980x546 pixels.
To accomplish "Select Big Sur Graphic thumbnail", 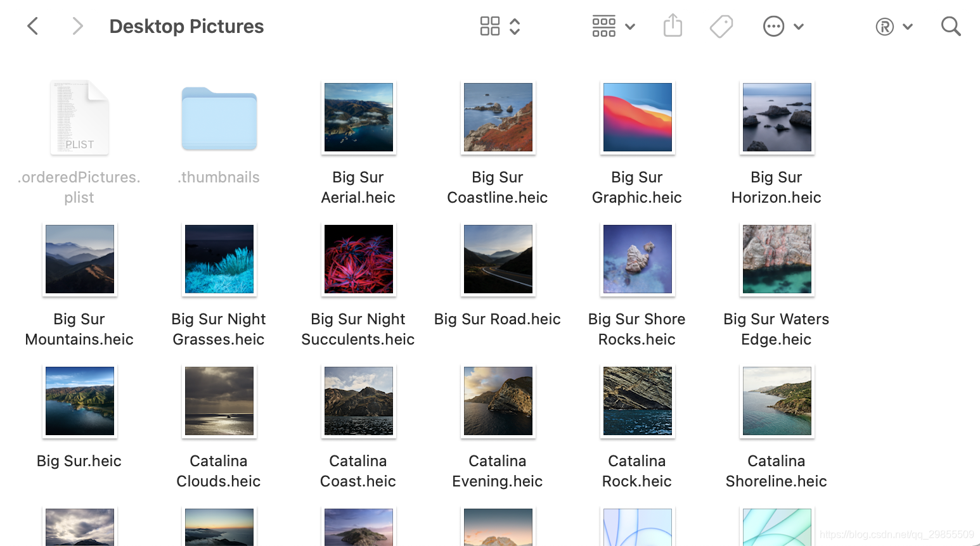I will [x=638, y=117].
